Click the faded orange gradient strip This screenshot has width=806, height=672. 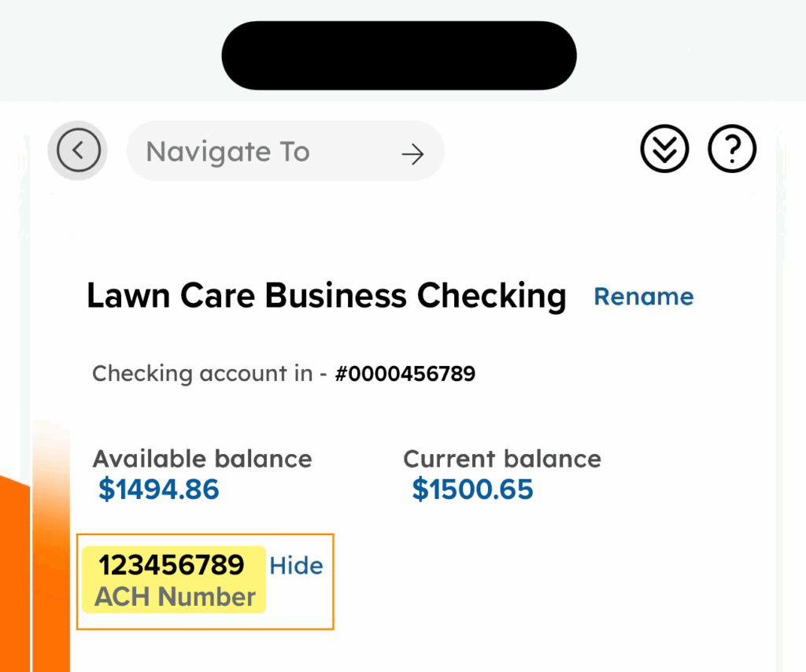(x=50, y=551)
